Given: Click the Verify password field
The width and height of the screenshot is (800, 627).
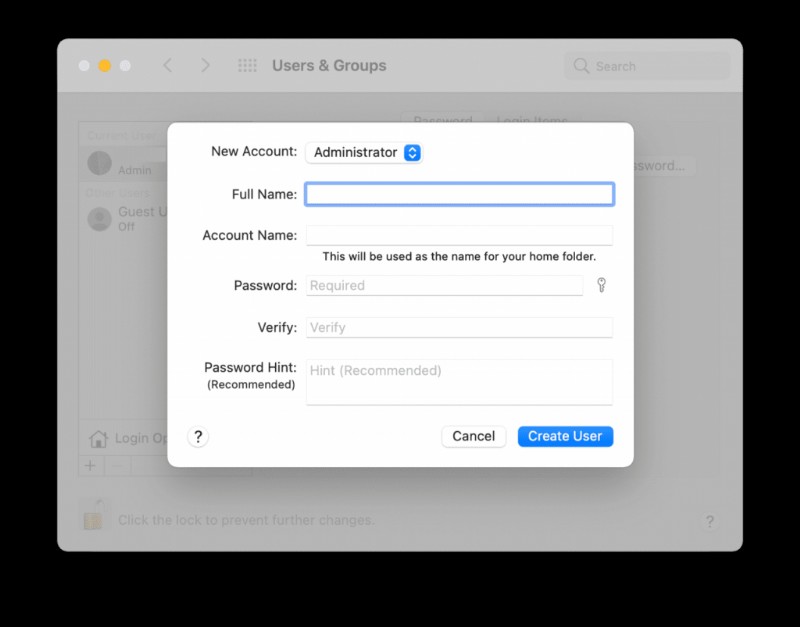Looking at the screenshot, I should (x=459, y=328).
